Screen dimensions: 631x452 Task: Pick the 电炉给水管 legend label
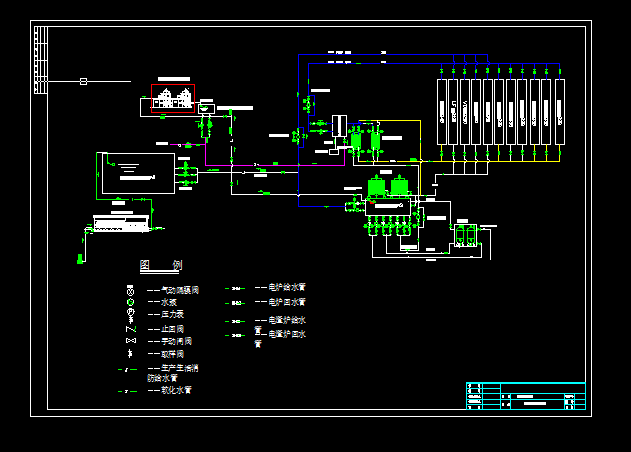click(287, 287)
